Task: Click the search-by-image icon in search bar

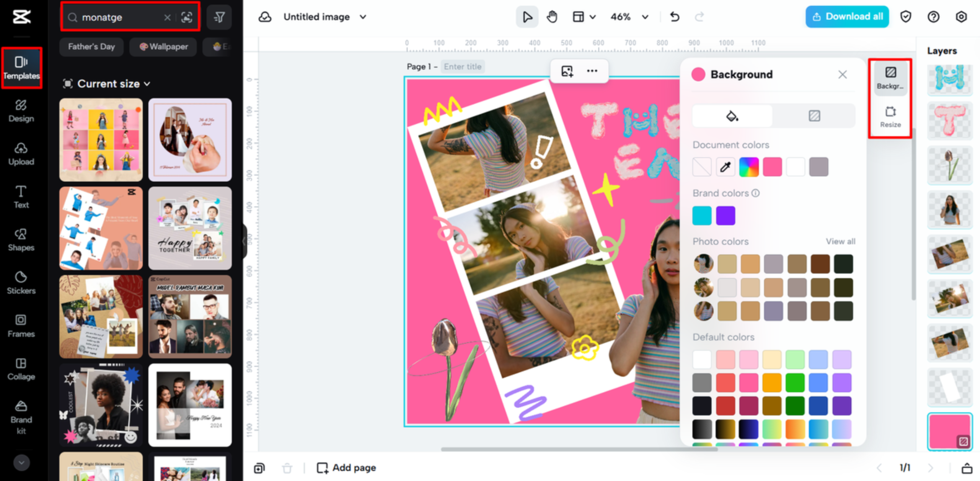Action: pos(187,17)
